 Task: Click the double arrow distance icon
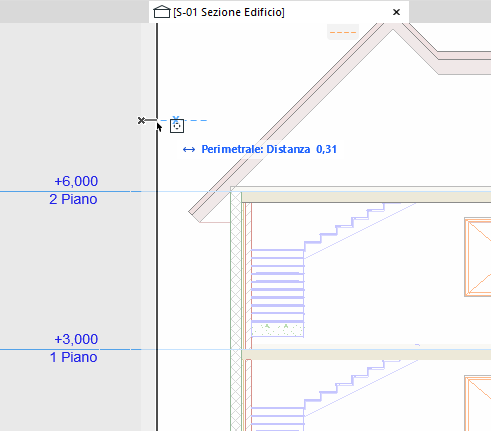coord(189,150)
